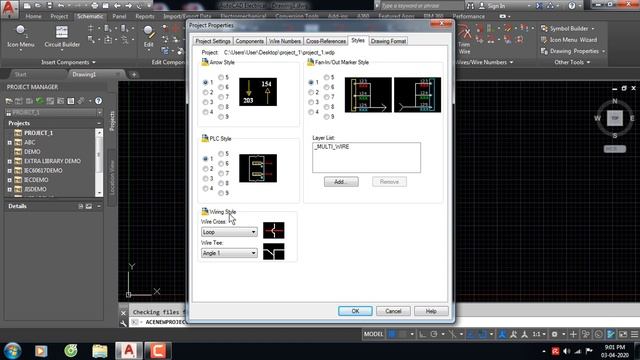Open the Drawing1 document tab
640x360 pixels.
84,74
